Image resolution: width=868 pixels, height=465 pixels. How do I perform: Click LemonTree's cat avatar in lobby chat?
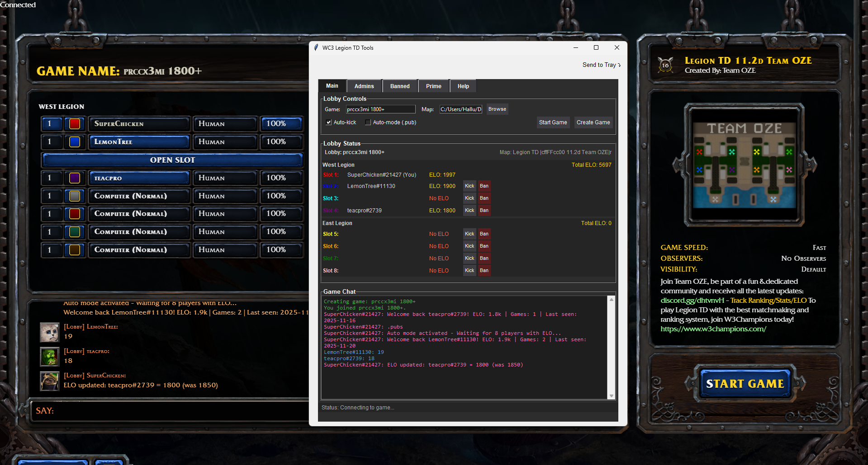[x=49, y=332]
